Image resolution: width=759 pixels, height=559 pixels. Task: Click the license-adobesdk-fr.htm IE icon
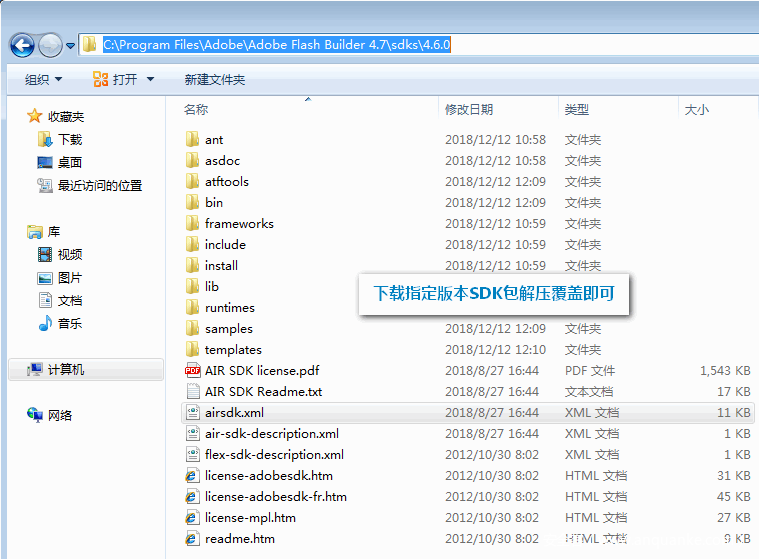tap(192, 497)
